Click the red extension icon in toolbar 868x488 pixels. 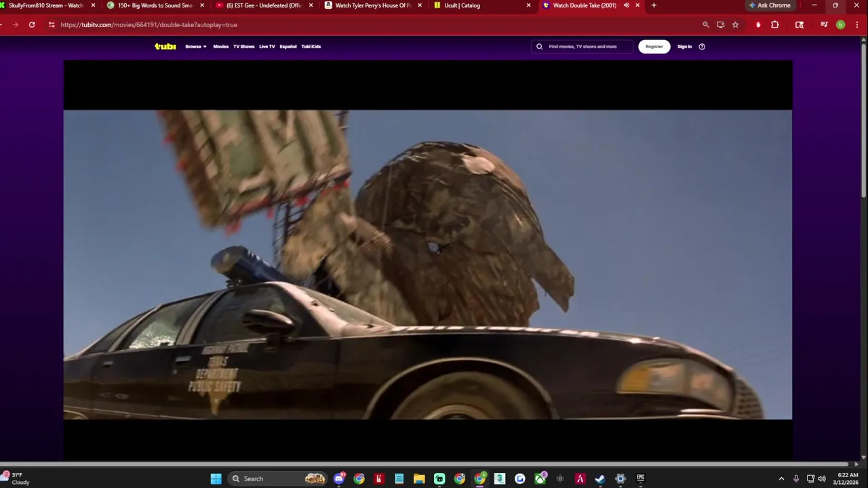coord(758,24)
